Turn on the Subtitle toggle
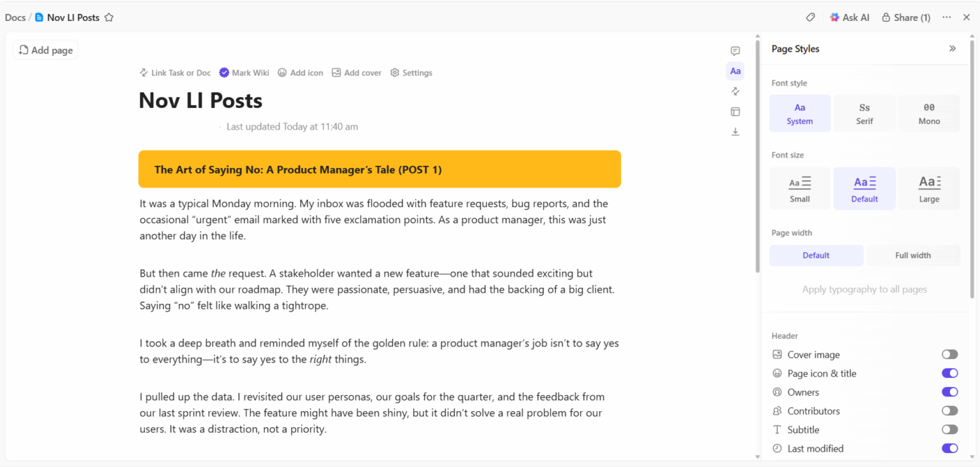Viewport: 980px width, 467px height. [x=950, y=429]
